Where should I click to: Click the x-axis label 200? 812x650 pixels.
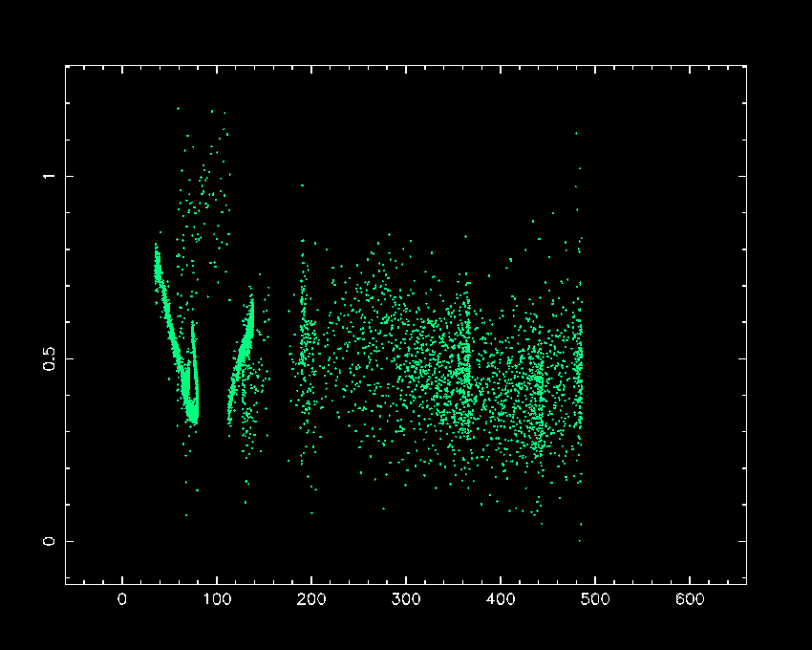pos(311,599)
